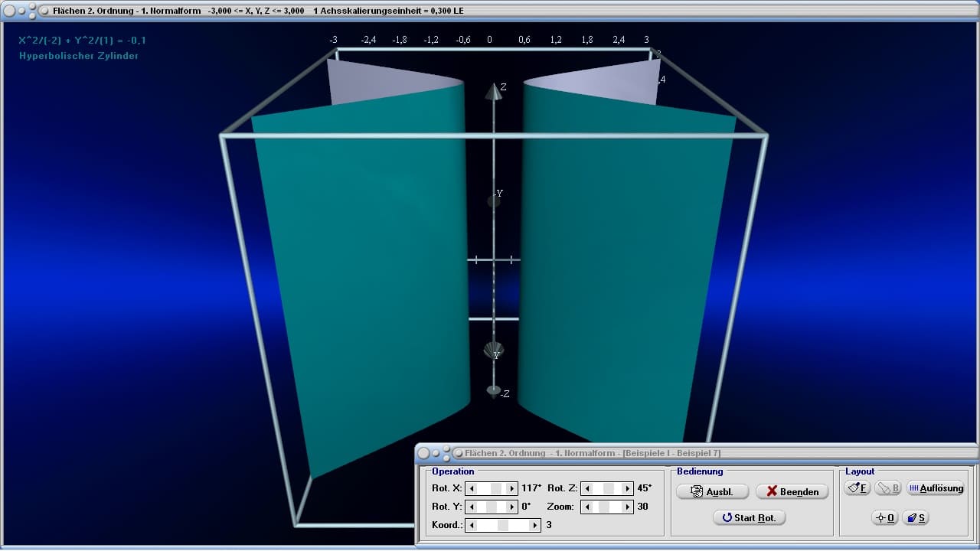Click the Rot. Y scrollbar thumb
Screen dimensions: 980x551
(492, 507)
